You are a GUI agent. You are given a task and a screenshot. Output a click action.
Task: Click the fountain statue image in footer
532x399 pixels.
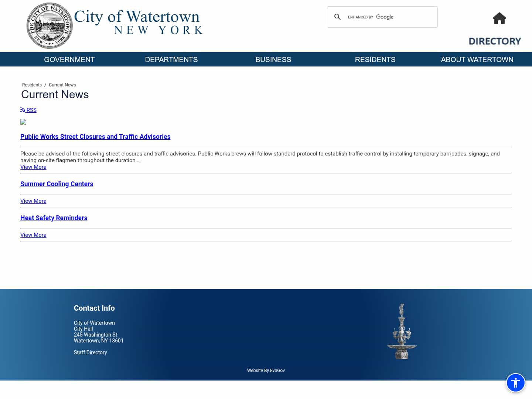[x=402, y=331]
